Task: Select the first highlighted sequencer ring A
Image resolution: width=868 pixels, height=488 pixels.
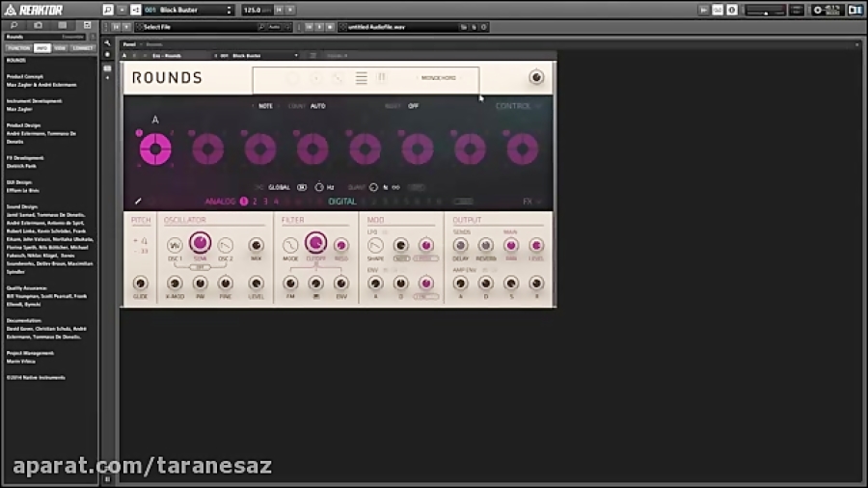Action: [155, 149]
